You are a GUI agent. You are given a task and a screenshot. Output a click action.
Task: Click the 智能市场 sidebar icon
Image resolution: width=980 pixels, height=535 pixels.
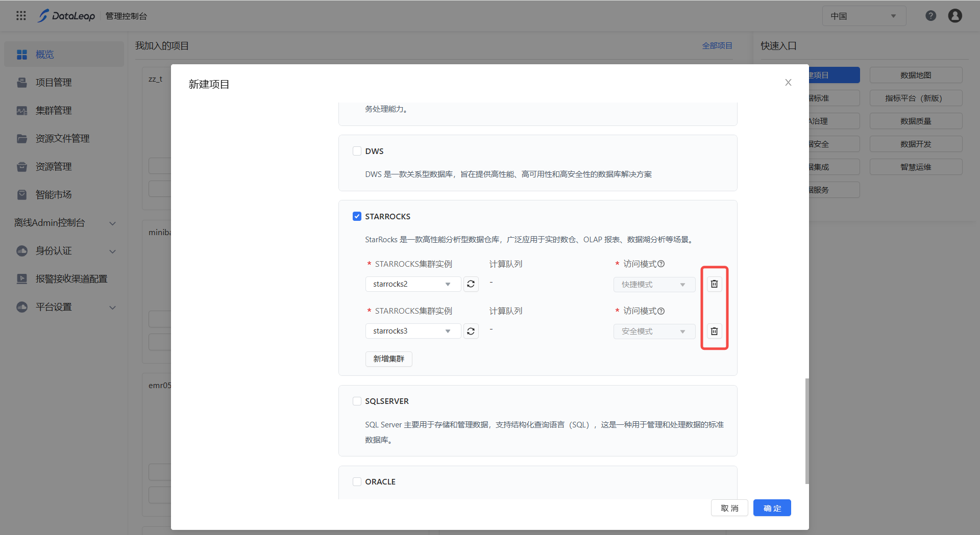(22, 195)
